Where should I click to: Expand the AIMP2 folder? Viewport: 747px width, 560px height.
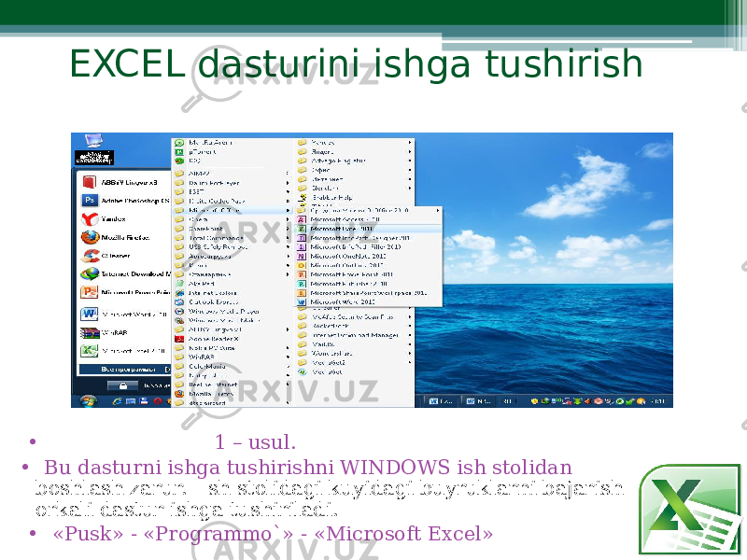coord(232,174)
